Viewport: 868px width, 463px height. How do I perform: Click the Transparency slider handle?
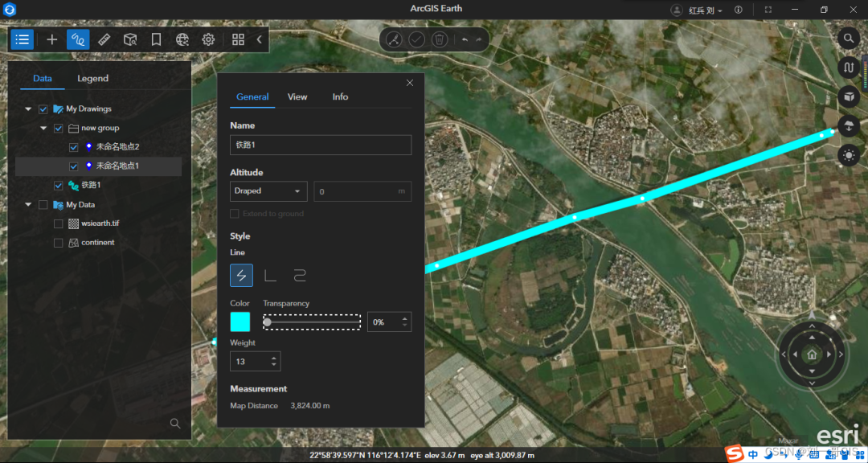268,322
